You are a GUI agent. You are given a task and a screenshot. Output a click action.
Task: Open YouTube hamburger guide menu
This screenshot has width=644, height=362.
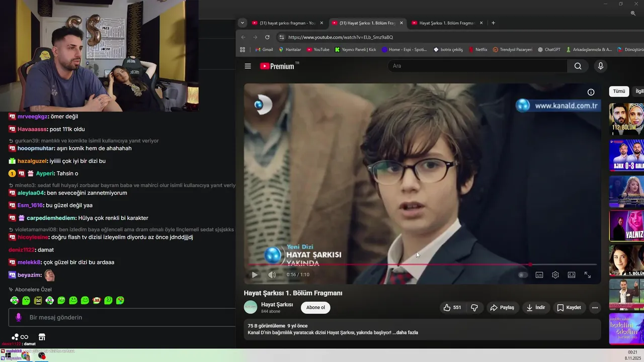248,66
